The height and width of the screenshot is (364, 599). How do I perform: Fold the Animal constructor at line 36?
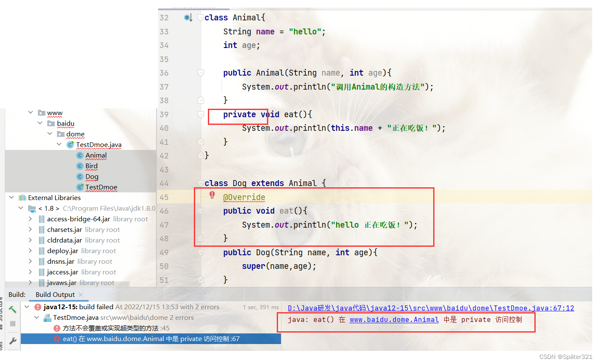point(201,73)
